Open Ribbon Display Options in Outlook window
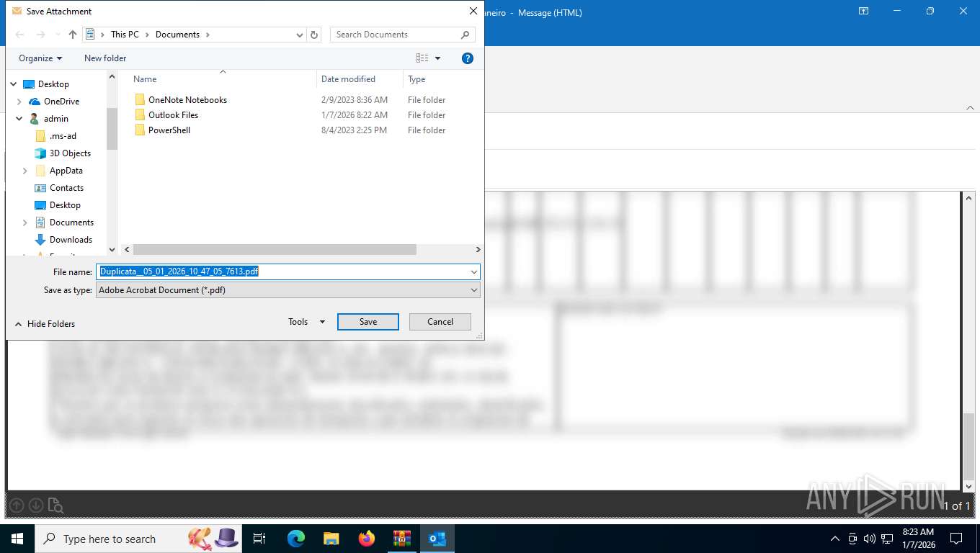The height and width of the screenshot is (553, 980). [x=863, y=12]
